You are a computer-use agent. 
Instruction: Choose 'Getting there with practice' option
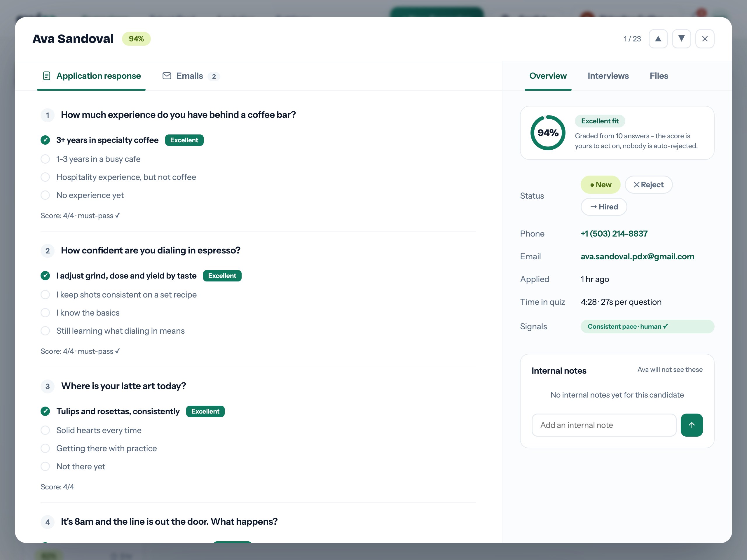pos(99,449)
